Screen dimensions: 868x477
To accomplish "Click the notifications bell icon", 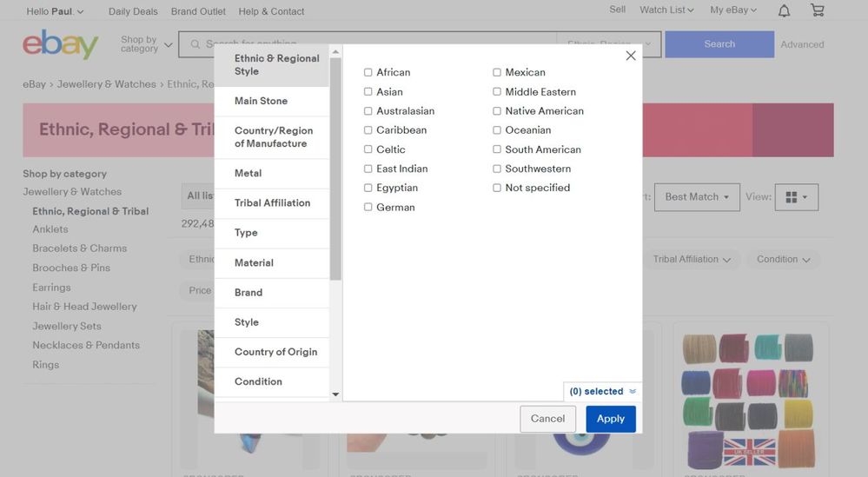I will point(784,10).
